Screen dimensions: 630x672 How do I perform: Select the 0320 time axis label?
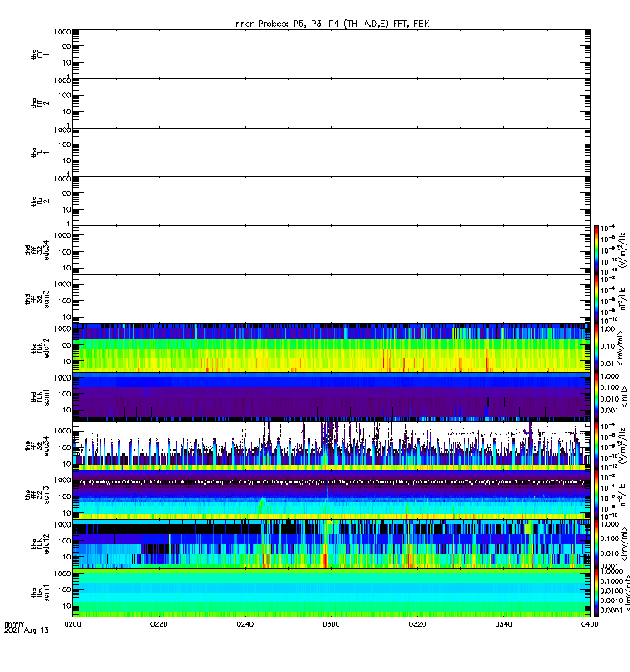pyautogui.click(x=417, y=624)
